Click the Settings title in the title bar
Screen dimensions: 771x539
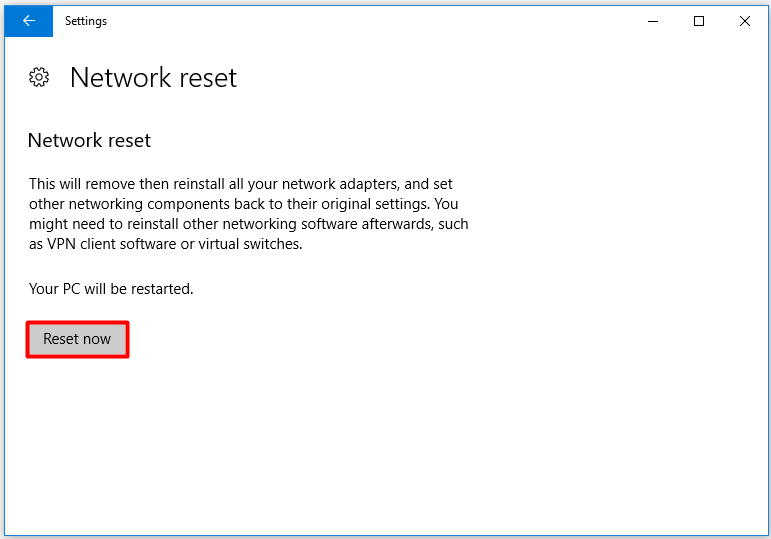pyautogui.click(x=86, y=21)
